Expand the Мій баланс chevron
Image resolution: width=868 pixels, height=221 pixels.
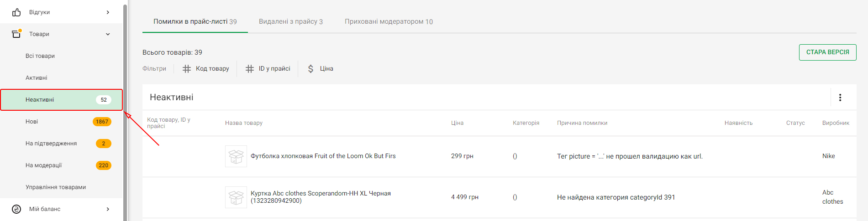[108, 209]
